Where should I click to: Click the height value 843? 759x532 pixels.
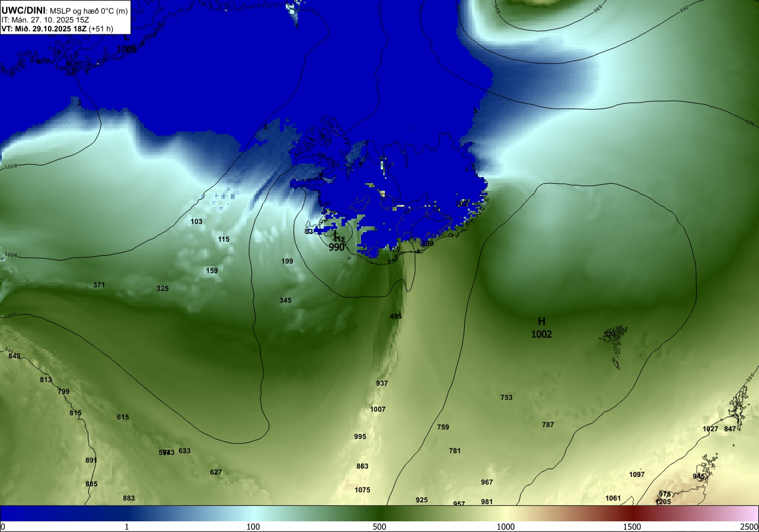(14, 356)
